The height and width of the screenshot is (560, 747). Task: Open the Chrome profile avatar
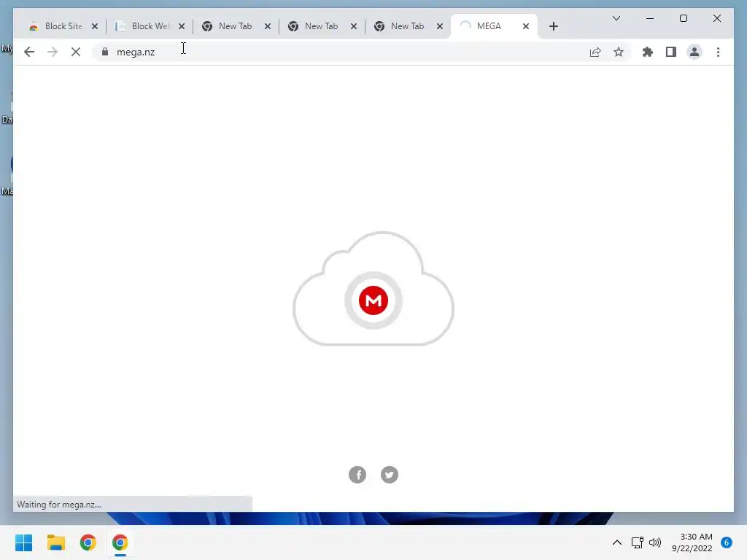(x=694, y=52)
